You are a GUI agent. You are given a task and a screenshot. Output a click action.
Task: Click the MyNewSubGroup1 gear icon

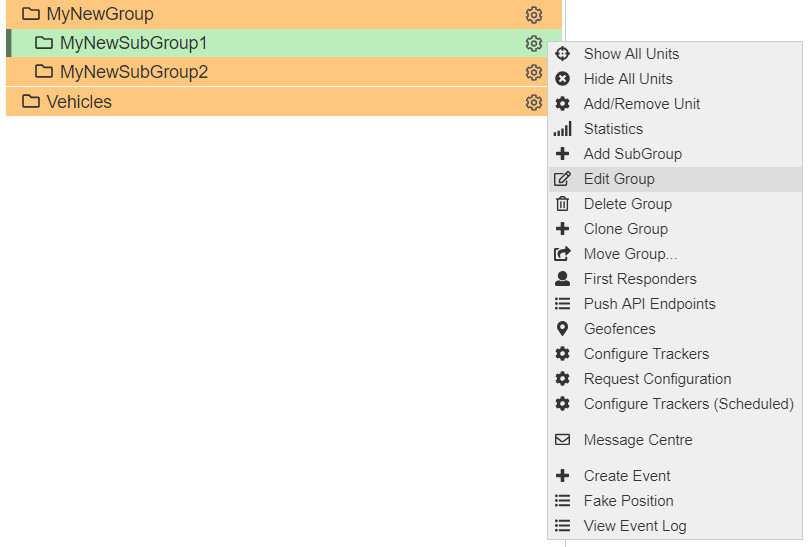click(534, 43)
